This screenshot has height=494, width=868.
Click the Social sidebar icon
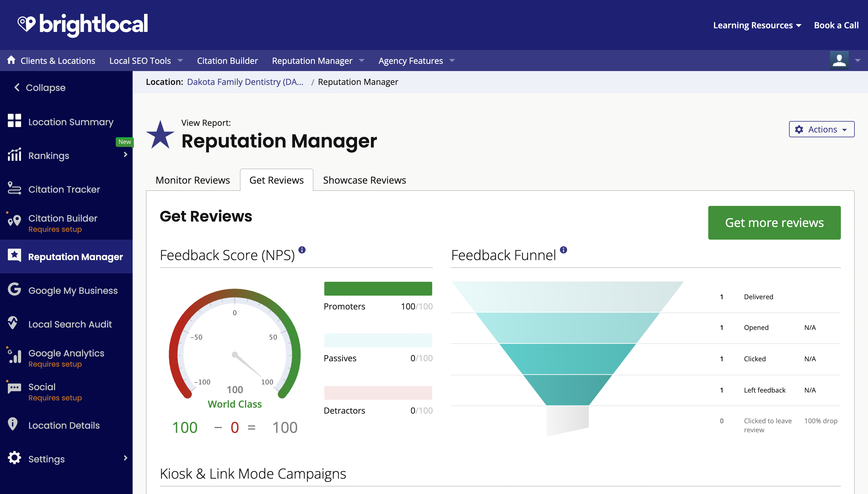click(14, 387)
